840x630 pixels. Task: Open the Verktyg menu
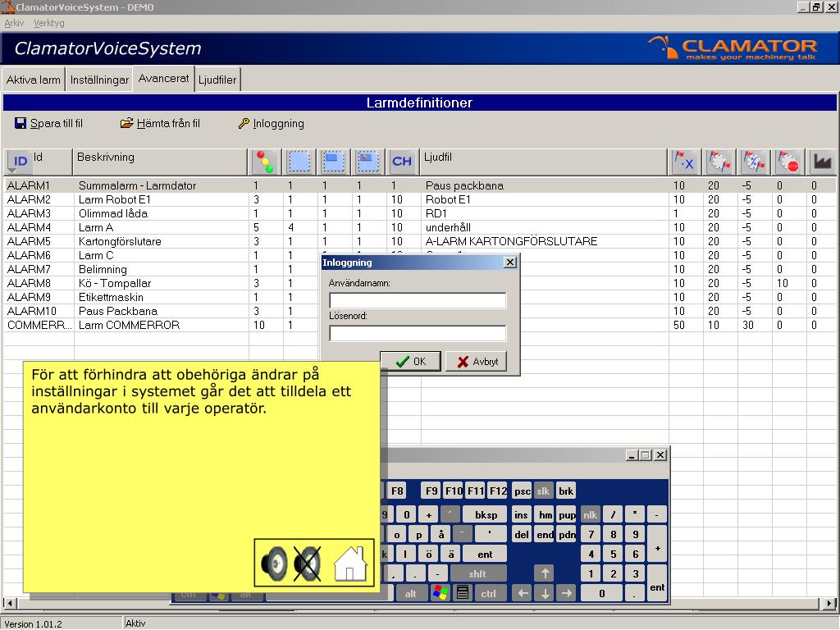48,23
